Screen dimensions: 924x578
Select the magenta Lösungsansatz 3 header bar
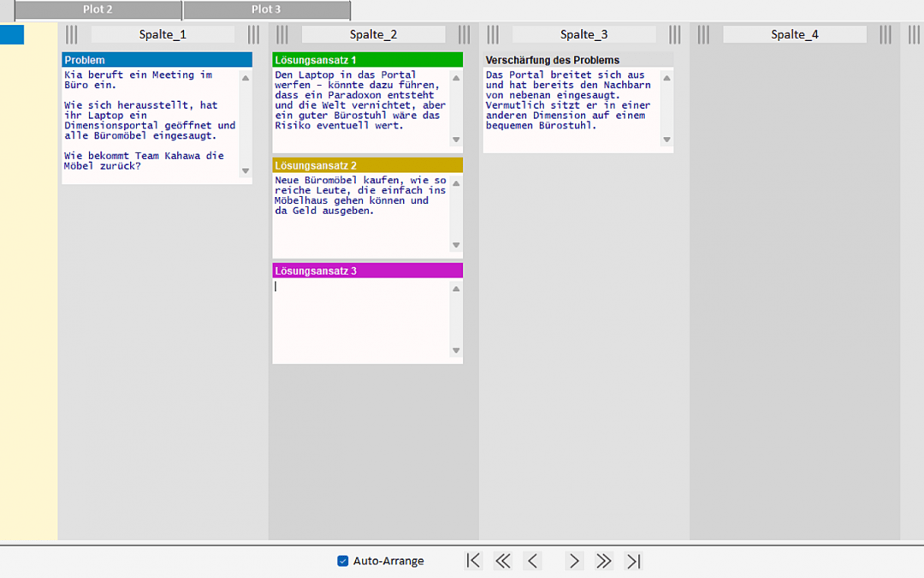(367, 271)
